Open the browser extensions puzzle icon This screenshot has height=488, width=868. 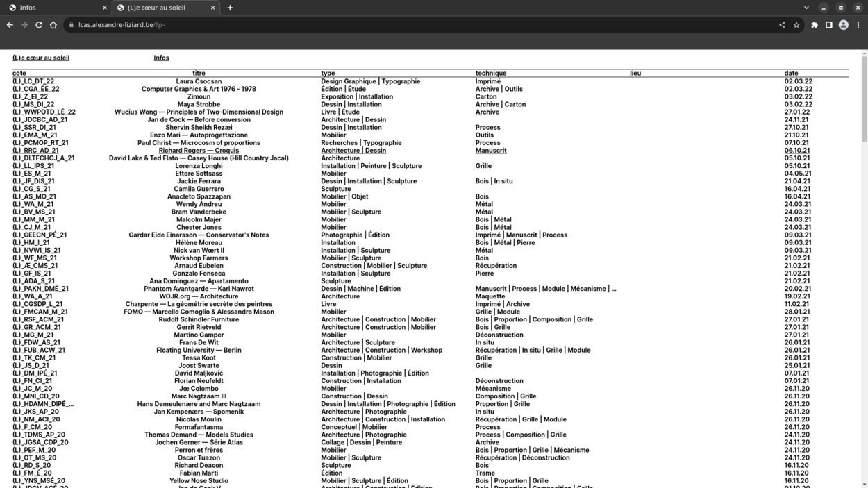(x=815, y=25)
